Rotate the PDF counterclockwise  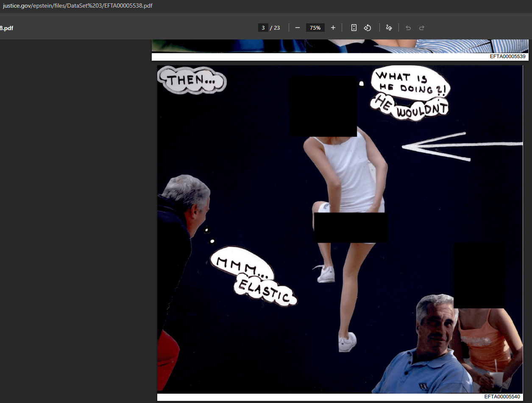pyautogui.click(x=368, y=28)
